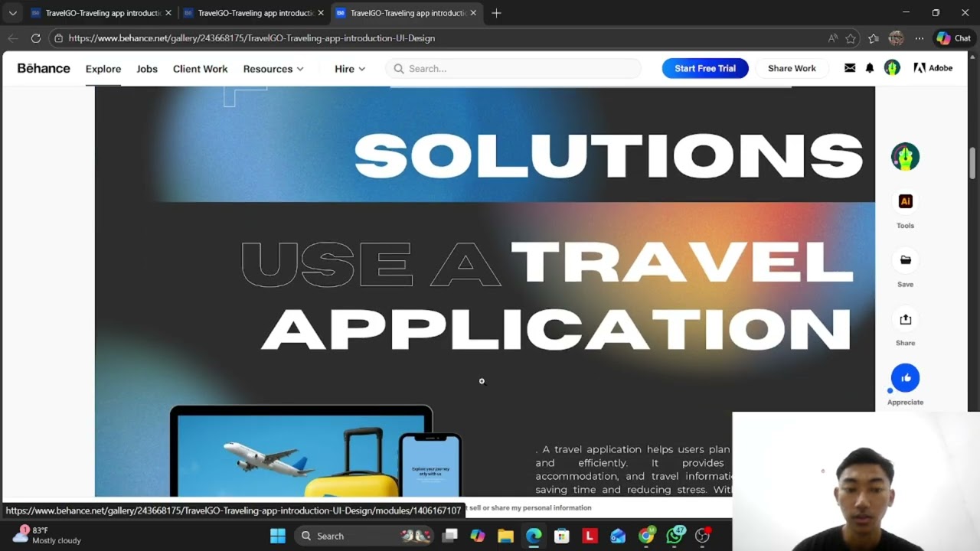Open Task View on taskbar
This screenshot has width=980, height=551.
pyautogui.click(x=450, y=536)
